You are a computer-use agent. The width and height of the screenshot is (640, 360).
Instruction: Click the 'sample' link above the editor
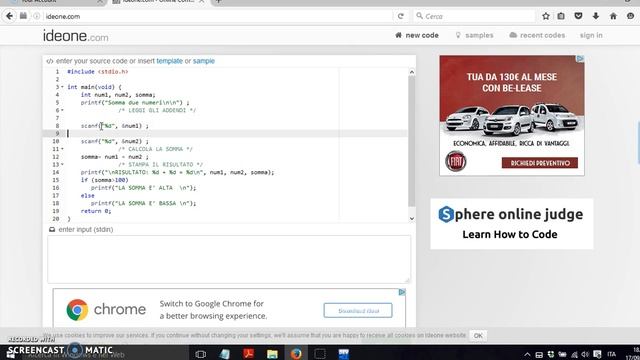204,61
